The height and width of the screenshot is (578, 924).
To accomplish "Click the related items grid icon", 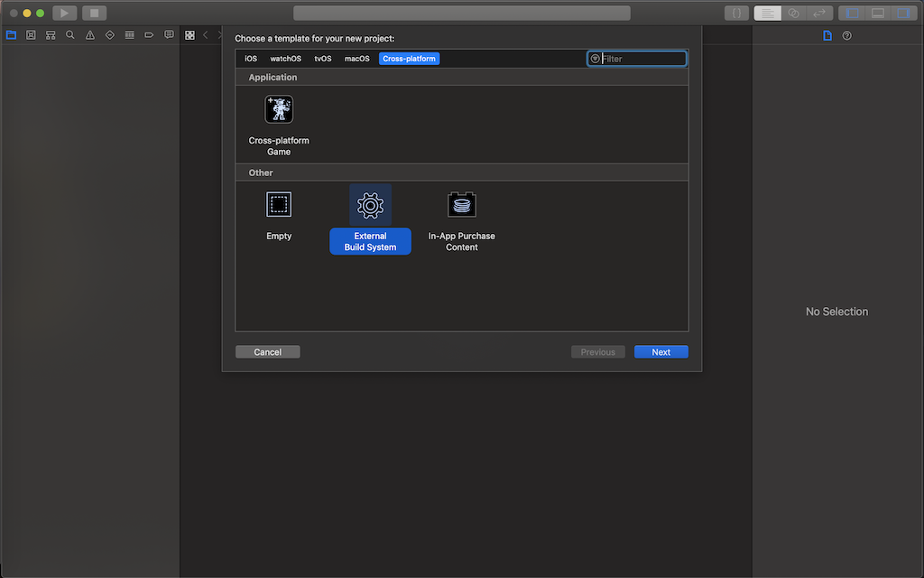I will [189, 35].
